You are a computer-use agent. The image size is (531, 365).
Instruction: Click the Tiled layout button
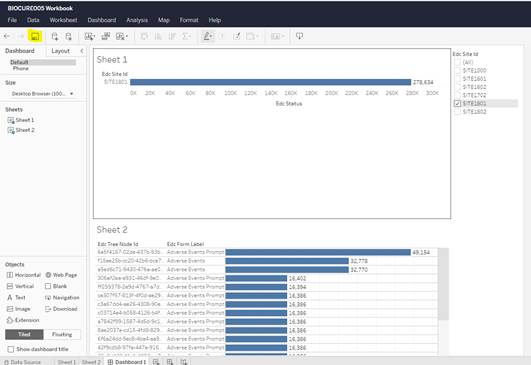(x=24, y=334)
